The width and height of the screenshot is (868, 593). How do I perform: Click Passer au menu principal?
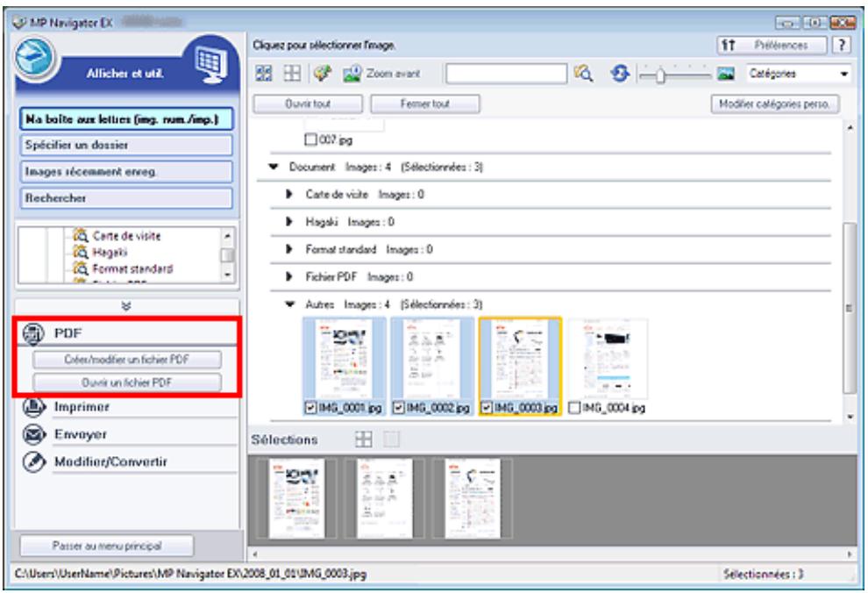click(107, 546)
